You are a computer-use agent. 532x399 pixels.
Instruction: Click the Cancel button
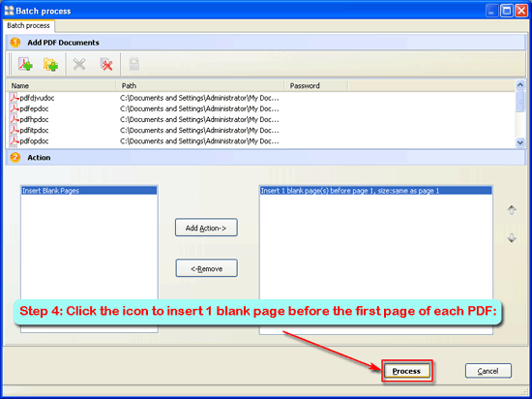coord(488,371)
